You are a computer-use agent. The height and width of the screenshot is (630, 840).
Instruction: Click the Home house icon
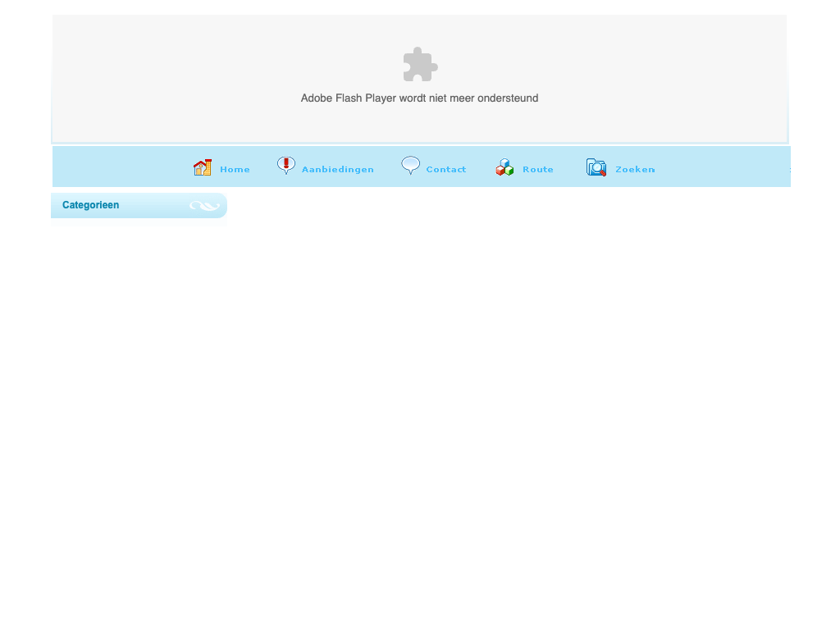click(x=203, y=167)
